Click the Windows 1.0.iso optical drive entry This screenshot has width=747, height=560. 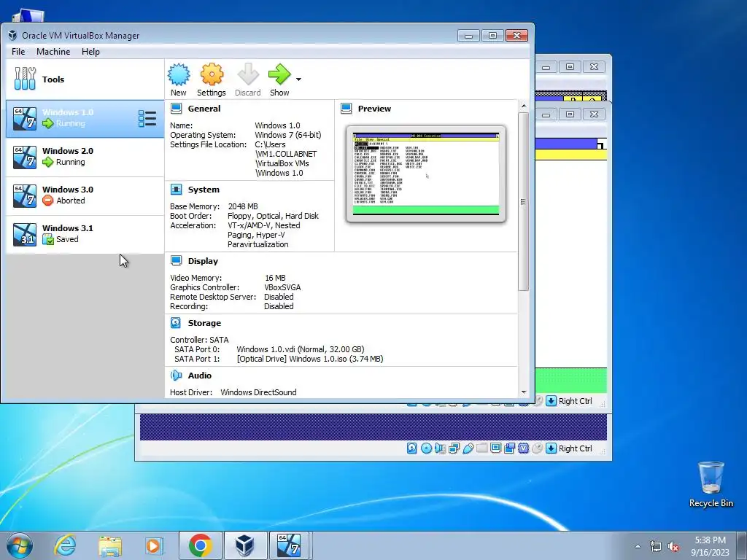(x=309, y=359)
